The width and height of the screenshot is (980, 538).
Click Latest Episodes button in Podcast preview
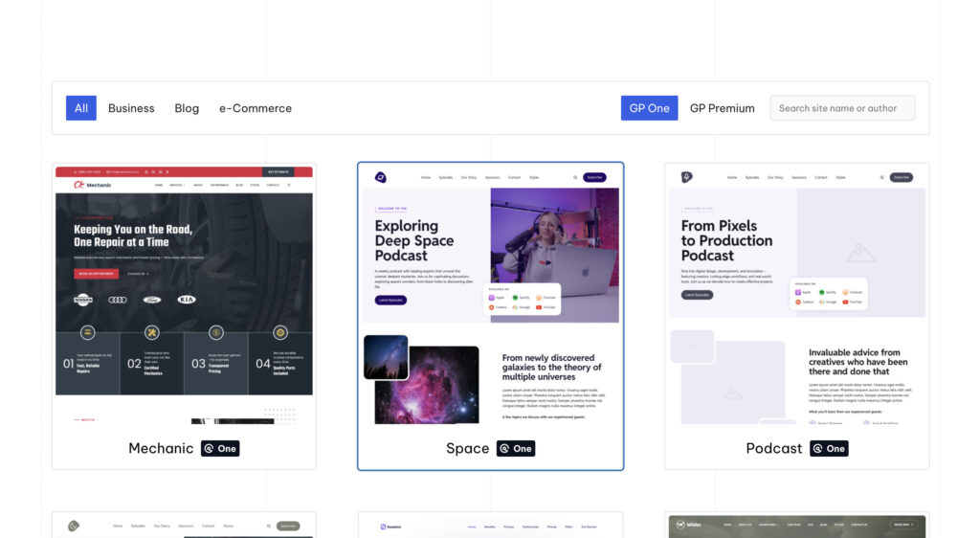coord(697,295)
